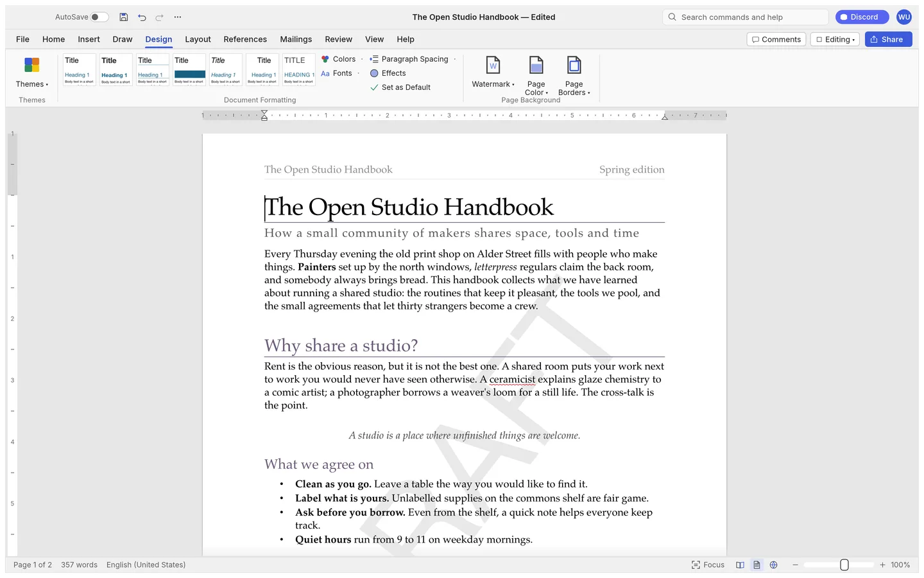Image resolution: width=924 pixels, height=578 pixels.
Task: Click the Search commands and help field
Action: pos(746,17)
